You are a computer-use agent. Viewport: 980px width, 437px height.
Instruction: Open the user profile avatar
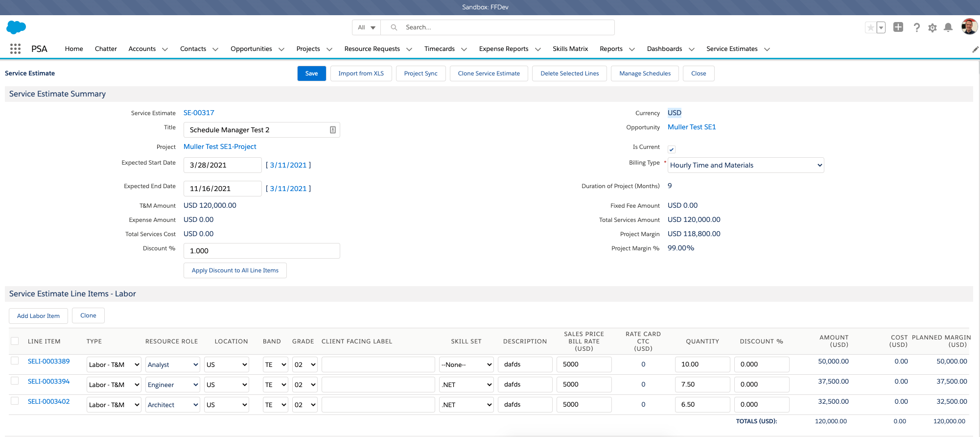click(x=969, y=27)
